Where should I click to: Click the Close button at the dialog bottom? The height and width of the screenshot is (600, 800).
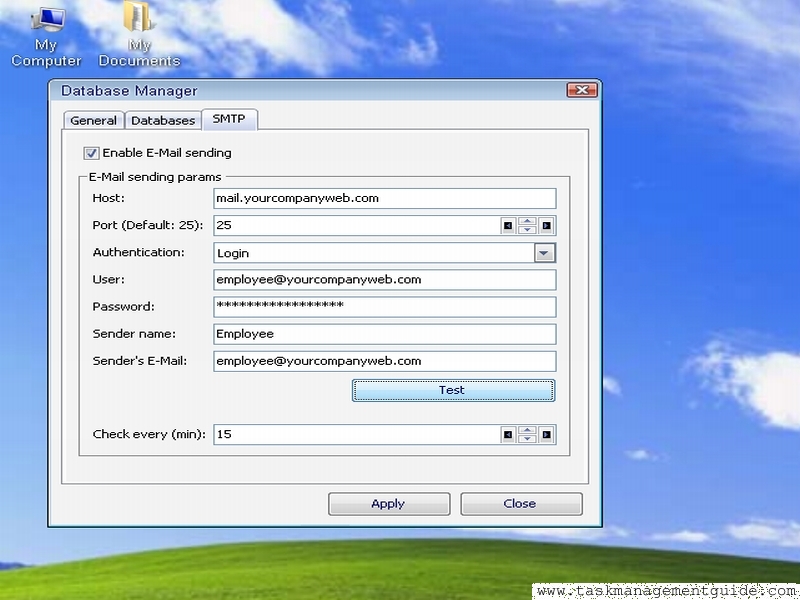tap(521, 504)
